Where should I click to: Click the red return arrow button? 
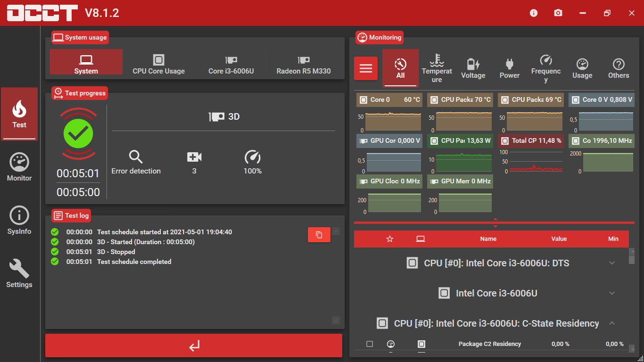pos(194,346)
